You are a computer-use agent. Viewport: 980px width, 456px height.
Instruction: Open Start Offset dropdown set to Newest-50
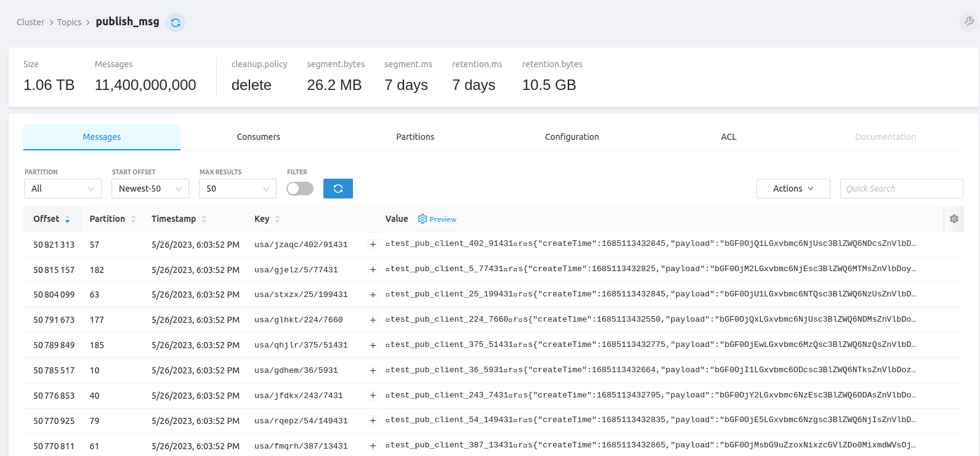[150, 189]
